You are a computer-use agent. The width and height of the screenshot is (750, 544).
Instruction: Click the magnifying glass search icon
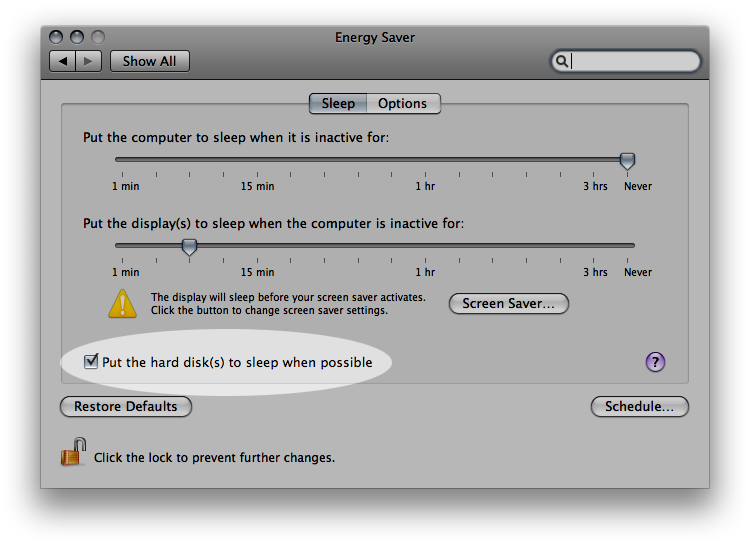pos(562,61)
